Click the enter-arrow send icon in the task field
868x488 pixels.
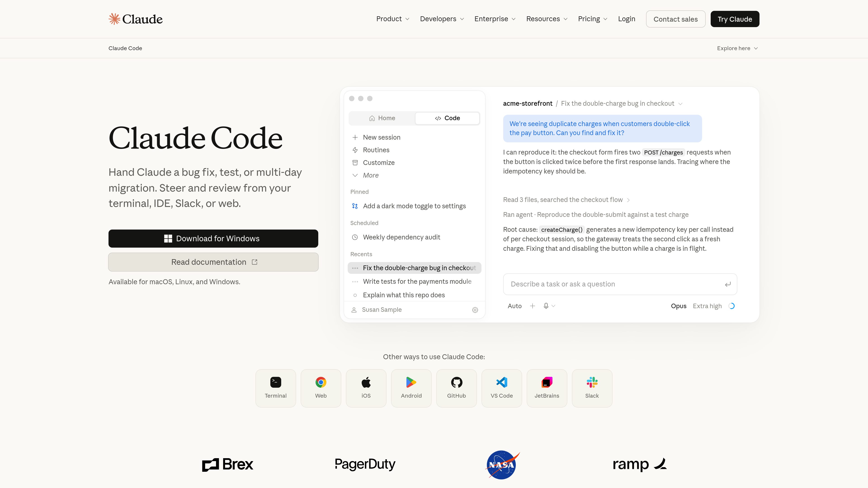coord(728,284)
